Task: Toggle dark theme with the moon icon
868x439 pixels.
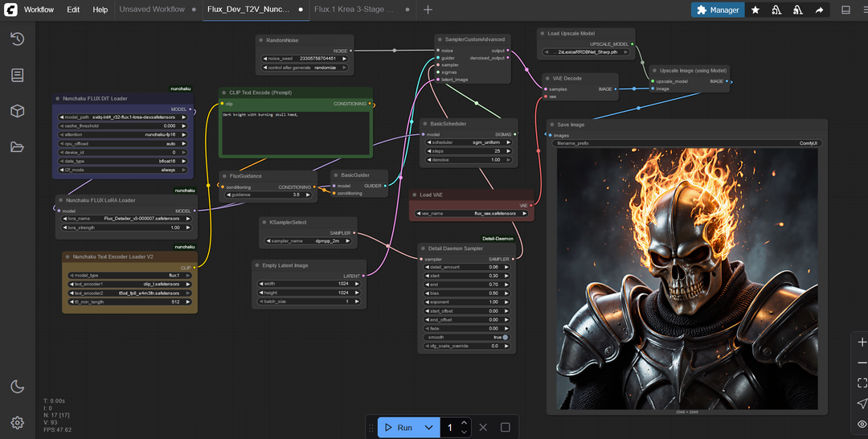Action: 17,387
